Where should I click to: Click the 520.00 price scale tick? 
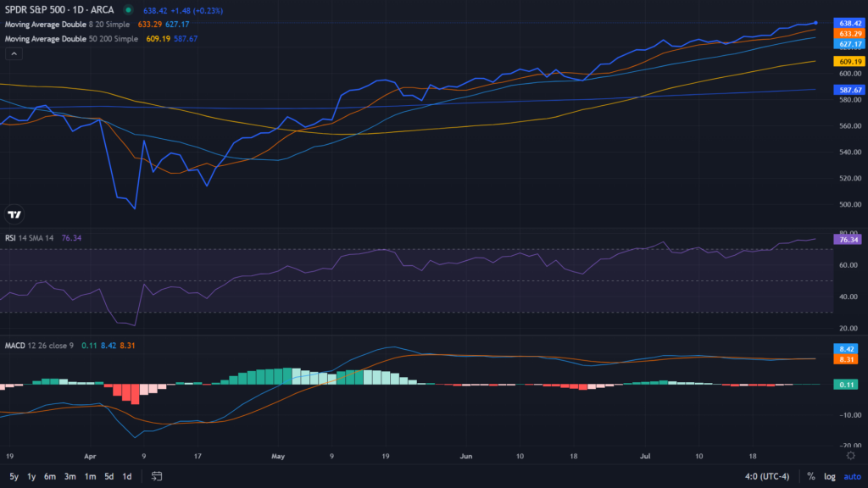click(x=850, y=178)
